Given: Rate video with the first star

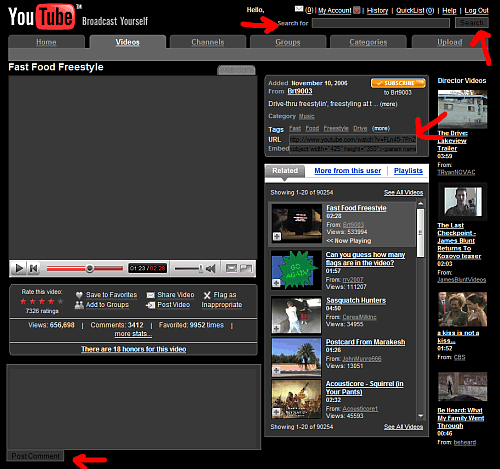Looking at the screenshot, I should (x=23, y=301).
